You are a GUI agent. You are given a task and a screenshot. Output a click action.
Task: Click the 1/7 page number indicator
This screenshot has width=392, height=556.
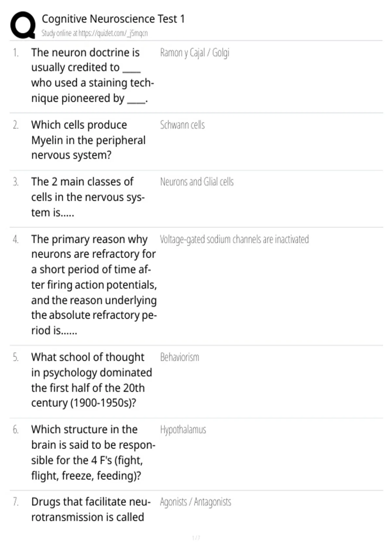196,538
